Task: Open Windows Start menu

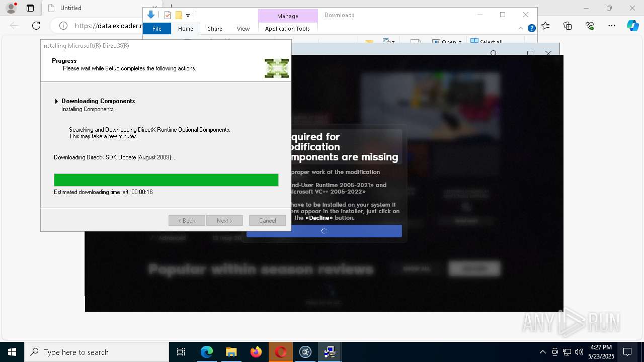Action: point(12,352)
